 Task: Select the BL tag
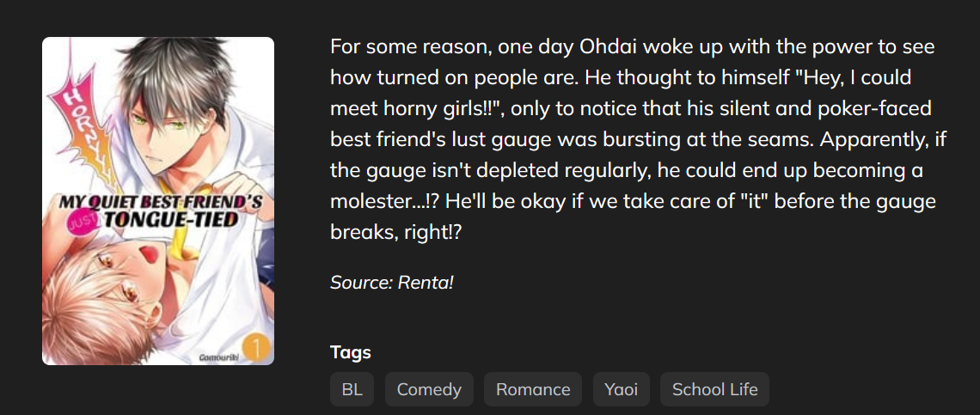(352, 389)
